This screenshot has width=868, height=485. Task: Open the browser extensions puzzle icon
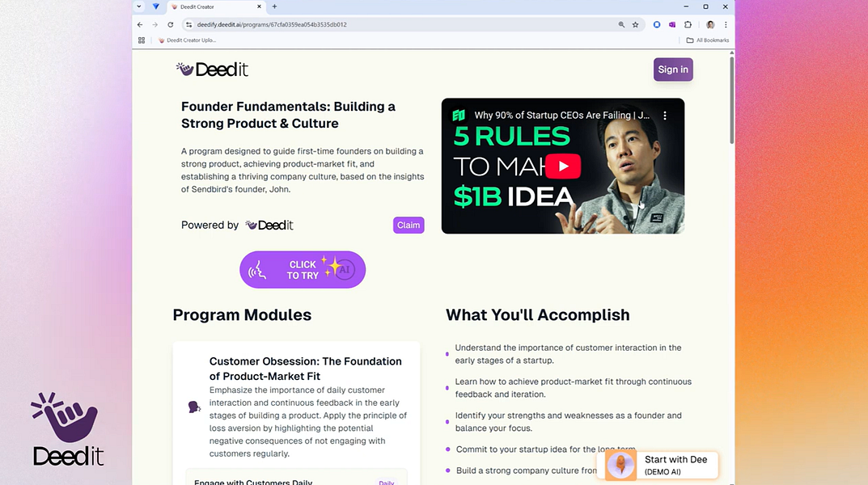tap(688, 24)
